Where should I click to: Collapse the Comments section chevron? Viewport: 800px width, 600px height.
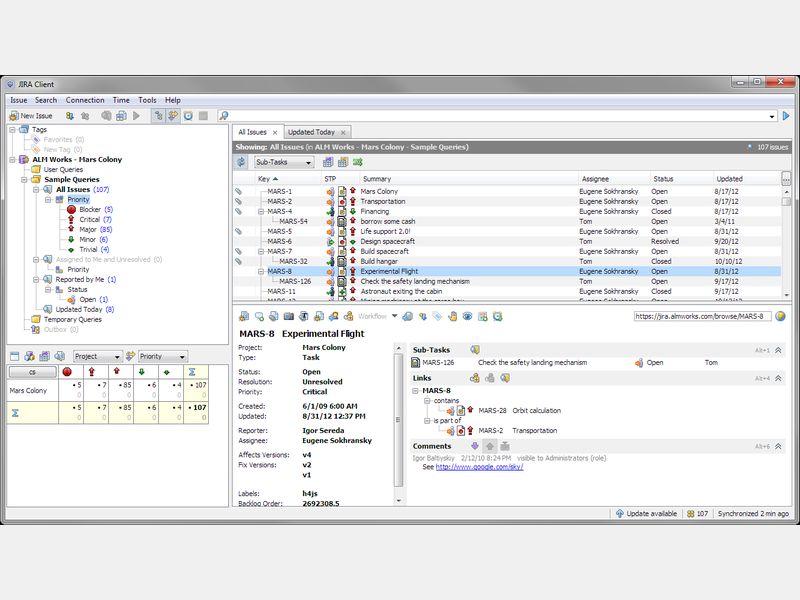click(x=779, y=446)
